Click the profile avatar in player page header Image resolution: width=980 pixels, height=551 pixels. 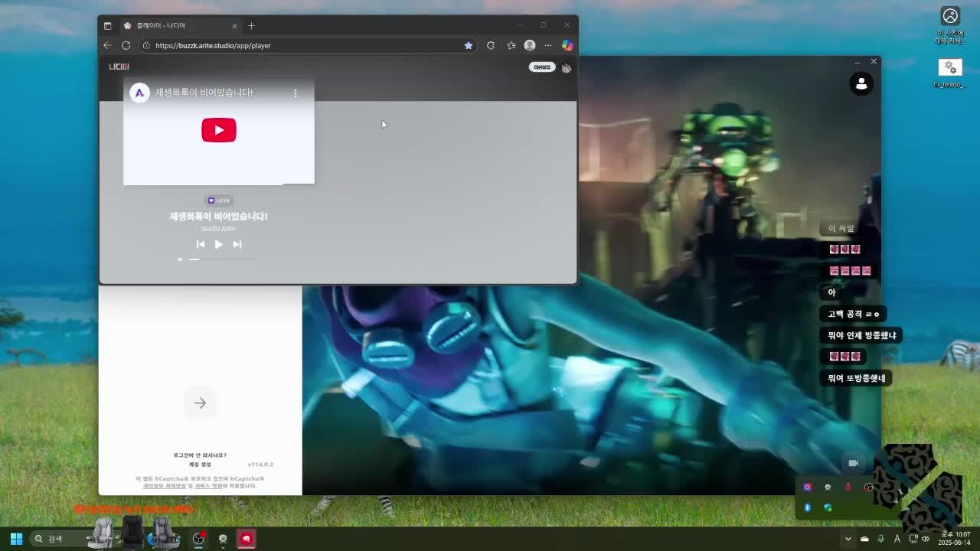coord(567,67)
